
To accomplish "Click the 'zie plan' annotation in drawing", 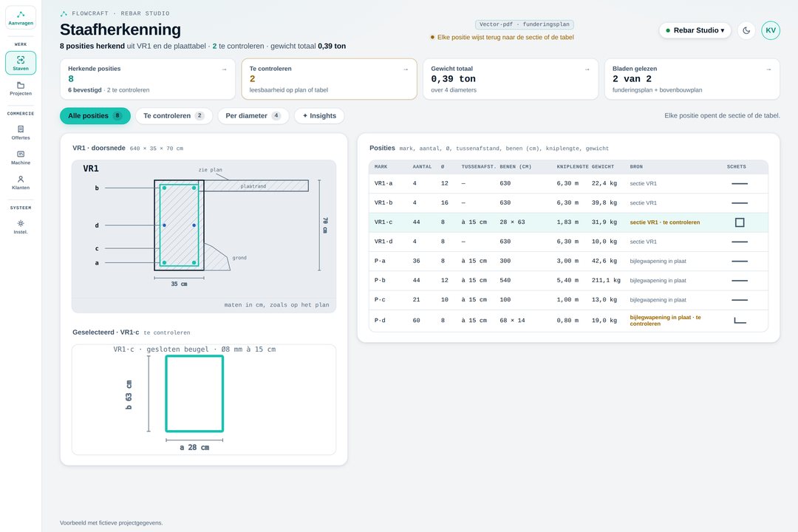I will coord(210,170).
